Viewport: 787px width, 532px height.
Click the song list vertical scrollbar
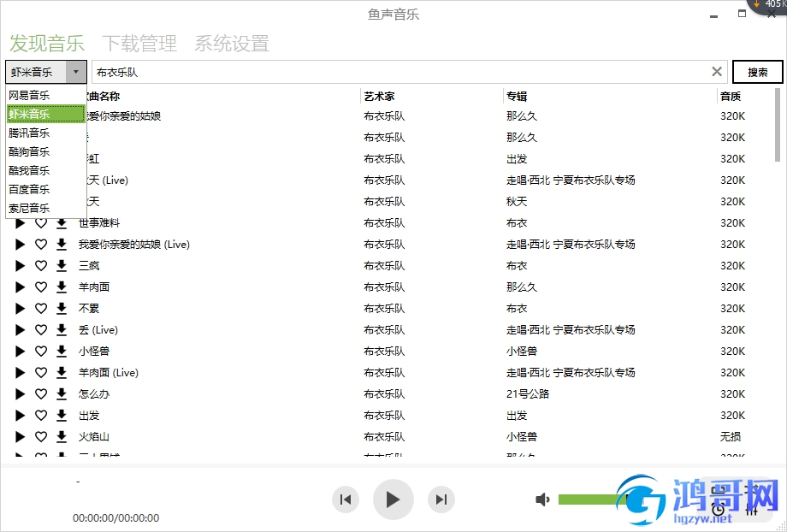778,126
